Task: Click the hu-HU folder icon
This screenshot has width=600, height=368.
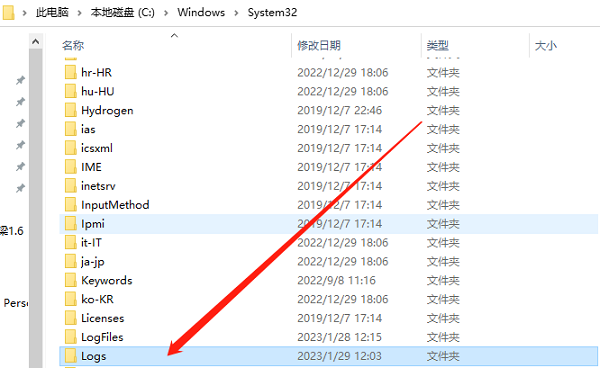Action: point(70,91)
